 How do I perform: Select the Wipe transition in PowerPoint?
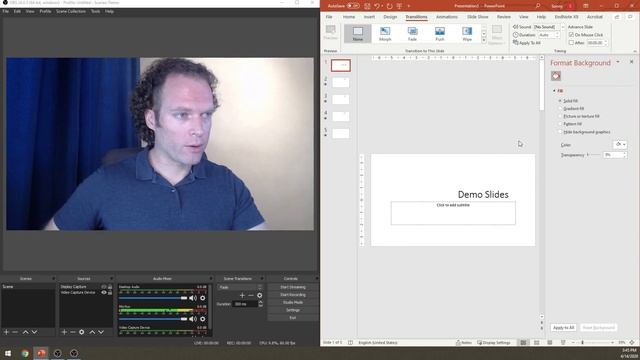click(x=467, y=33)
